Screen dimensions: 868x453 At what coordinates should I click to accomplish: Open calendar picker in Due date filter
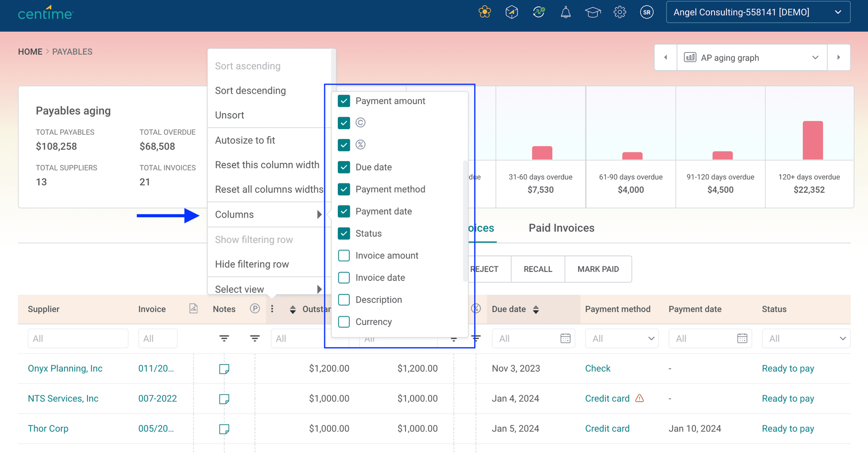click(565, 338)
